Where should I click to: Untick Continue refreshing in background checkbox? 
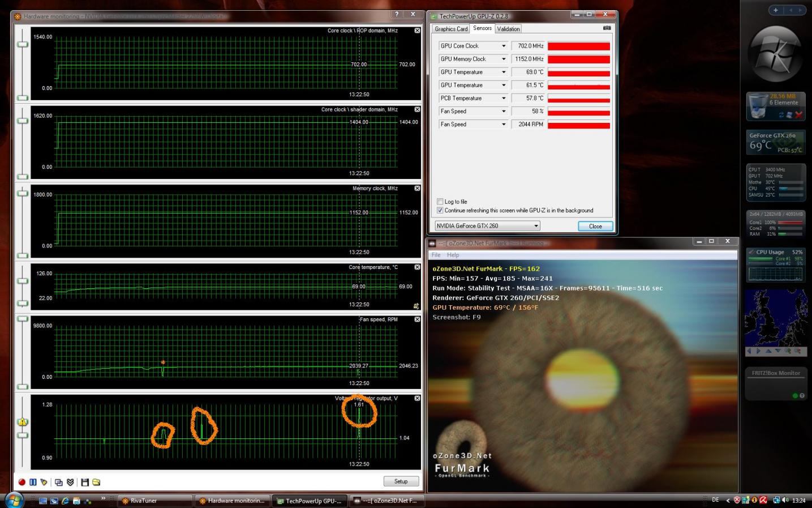(440, 210)
